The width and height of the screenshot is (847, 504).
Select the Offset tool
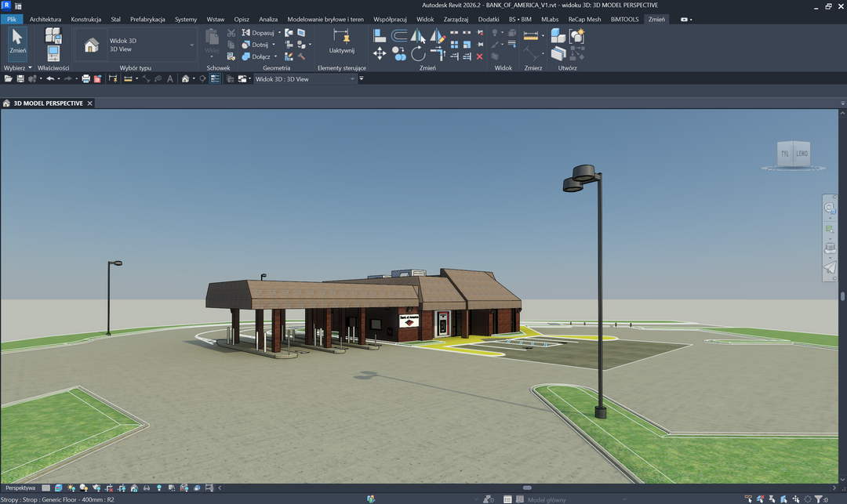(x=399, y=35)
